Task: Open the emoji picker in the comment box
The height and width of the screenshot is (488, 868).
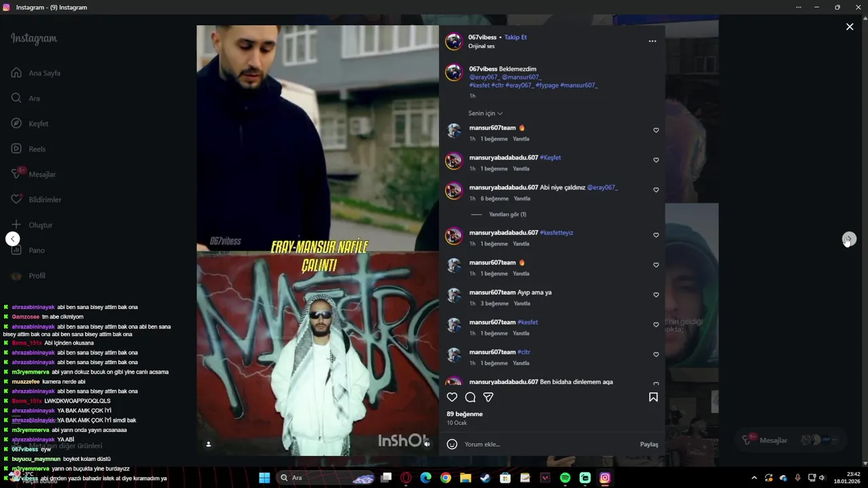Action: pyautogui.click(x=452, y=444)
